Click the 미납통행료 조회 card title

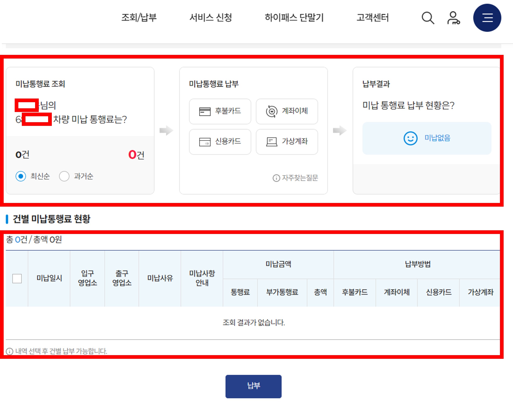click(40, 84)
